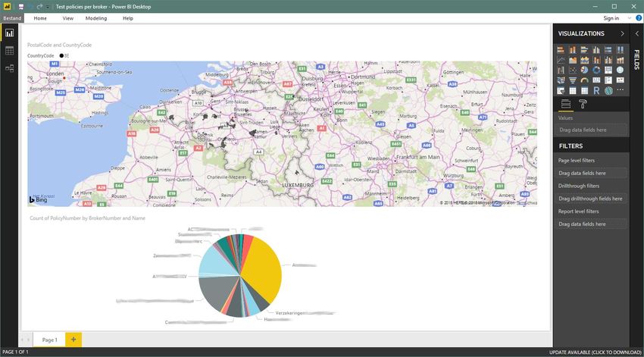The height and width of the screenshot is (357, 644).
Task: Select the Gauge visualization
Action: tap(584, 80)
